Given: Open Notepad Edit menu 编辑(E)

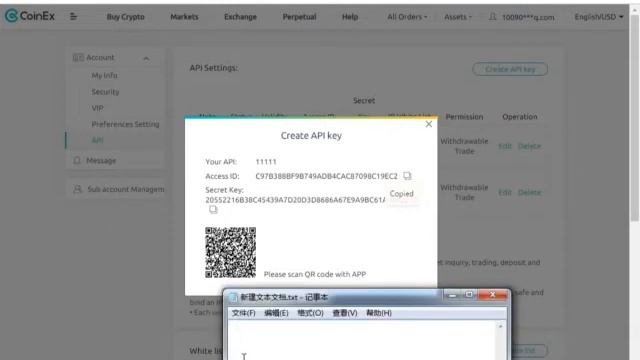Looking at the screenshot, I should (276, 313).
